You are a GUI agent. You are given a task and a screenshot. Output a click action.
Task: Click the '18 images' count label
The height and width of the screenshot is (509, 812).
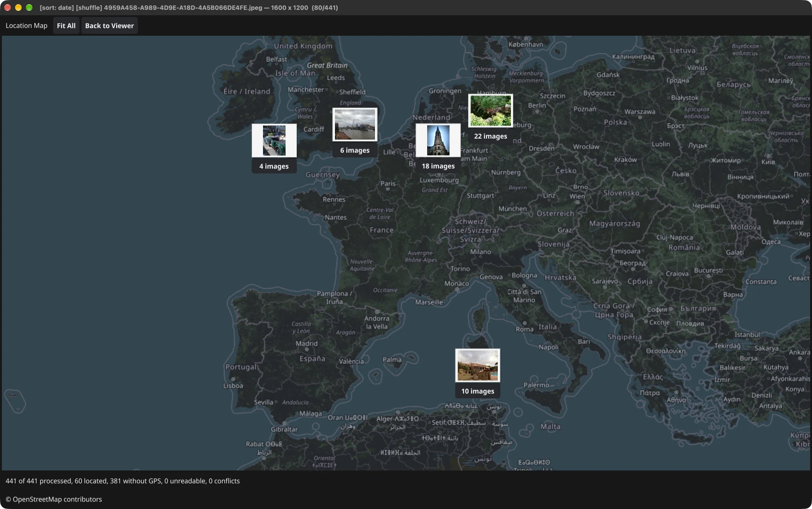pos(438,166)
